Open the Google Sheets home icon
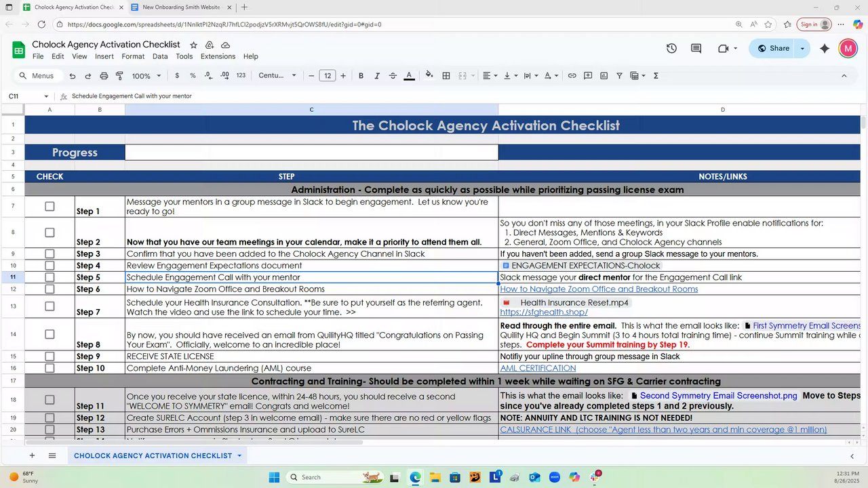The height and width of the screenshot is (488, 868). [x=19, y=49]
